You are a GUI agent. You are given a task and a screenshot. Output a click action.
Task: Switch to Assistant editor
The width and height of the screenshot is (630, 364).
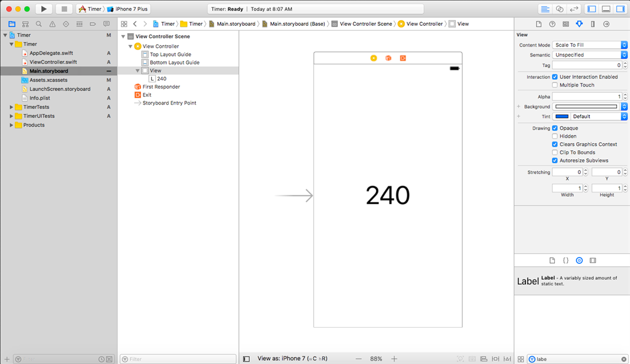click(x=560, y=9)
